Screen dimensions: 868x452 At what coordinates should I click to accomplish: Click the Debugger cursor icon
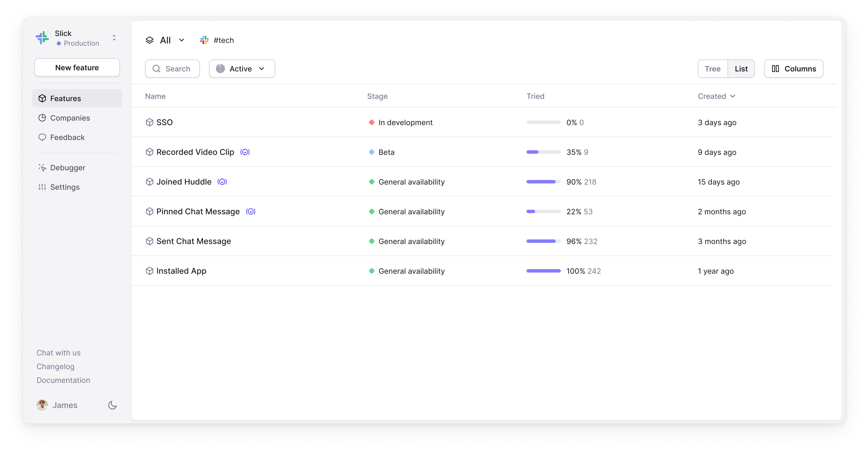coord(42,167)
